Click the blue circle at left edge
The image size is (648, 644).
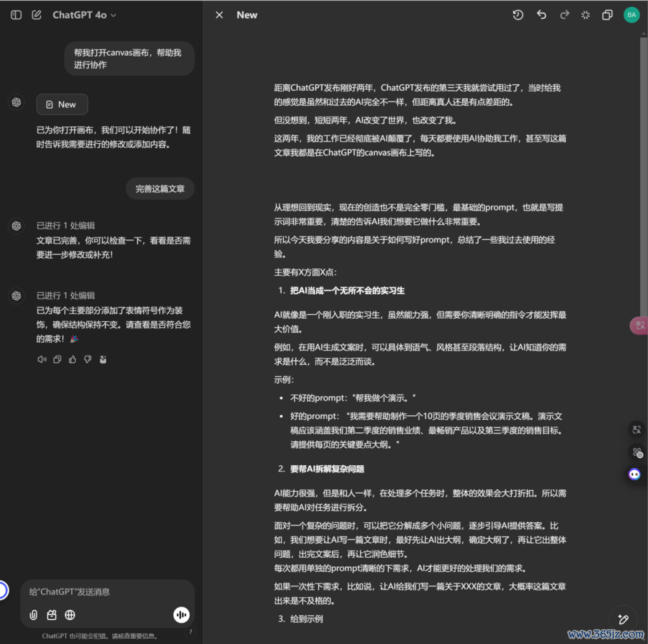tap(3, 590)
